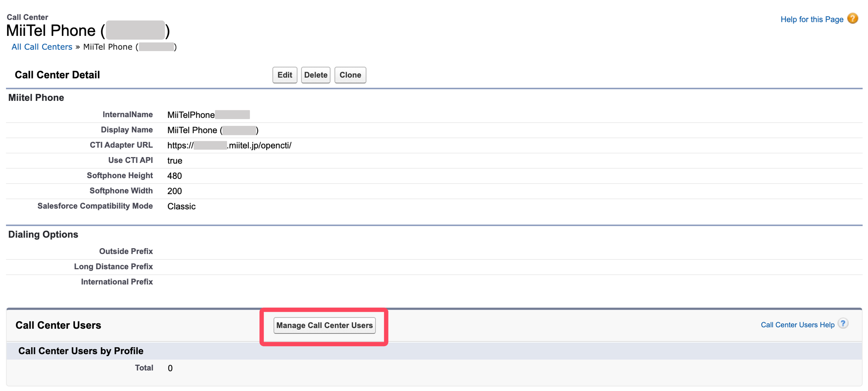Viewport: 868px width, 391px height.
Task: Click the MiiTel Phone page title
Action: point(88,30)
